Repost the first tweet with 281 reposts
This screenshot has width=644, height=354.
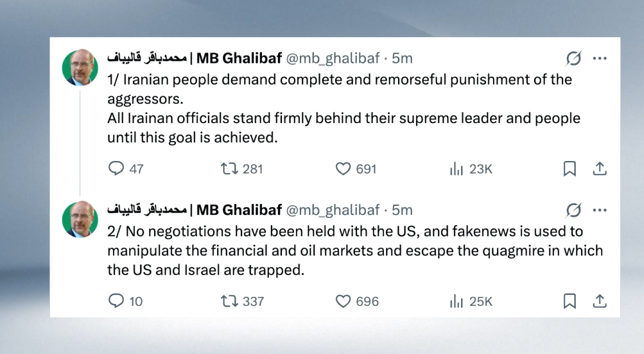click(x=229, y=169)
